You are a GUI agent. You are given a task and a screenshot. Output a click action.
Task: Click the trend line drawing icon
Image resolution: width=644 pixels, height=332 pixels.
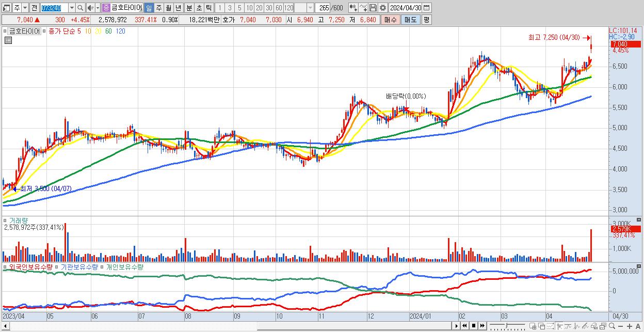pos(568,326)
